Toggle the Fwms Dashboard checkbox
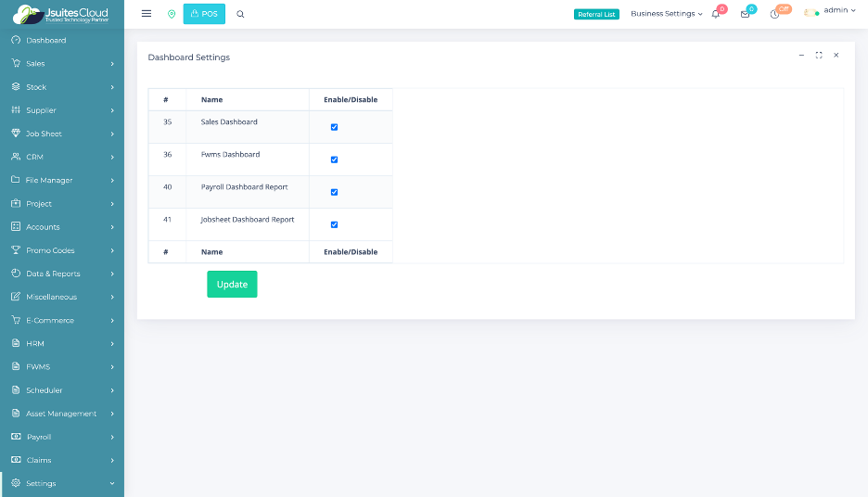Viewport: 868px width, 497px height. (335, 159)
